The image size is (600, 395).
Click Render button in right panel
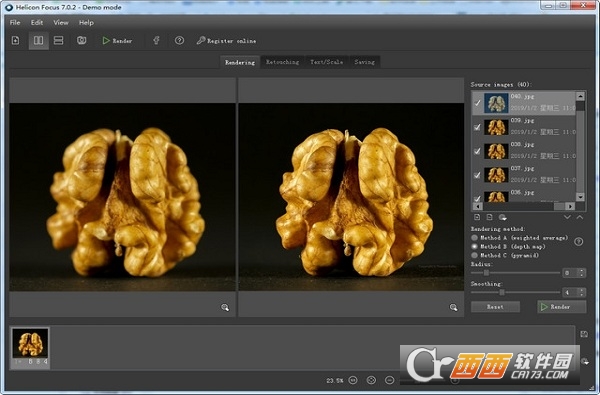[561, 307]
